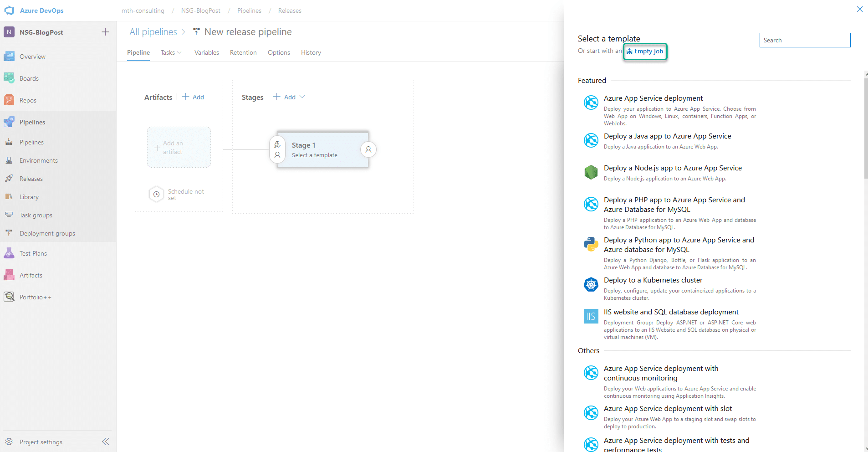The width and height of the screenshot is (868, 452).
Task: Go to mth-consulting breadcrumb
Action: point(143,10)
